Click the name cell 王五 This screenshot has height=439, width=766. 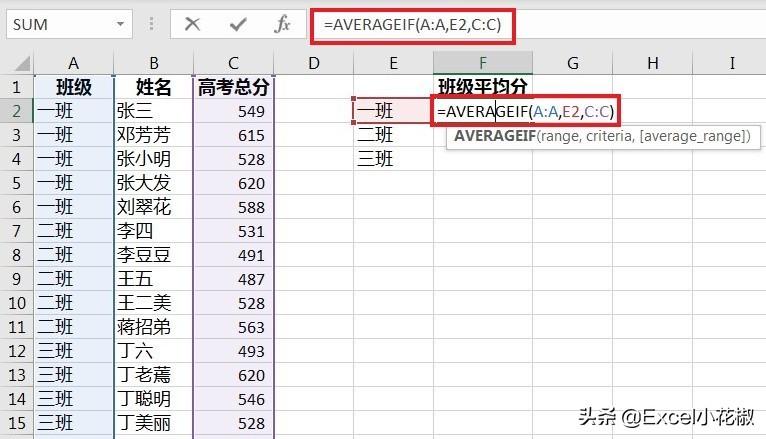153,279
